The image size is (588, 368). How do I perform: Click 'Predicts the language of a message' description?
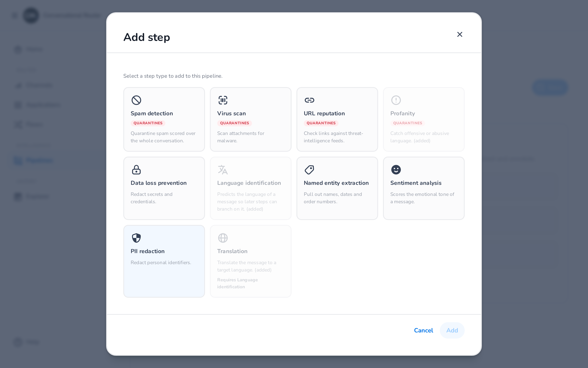point(247,202)
